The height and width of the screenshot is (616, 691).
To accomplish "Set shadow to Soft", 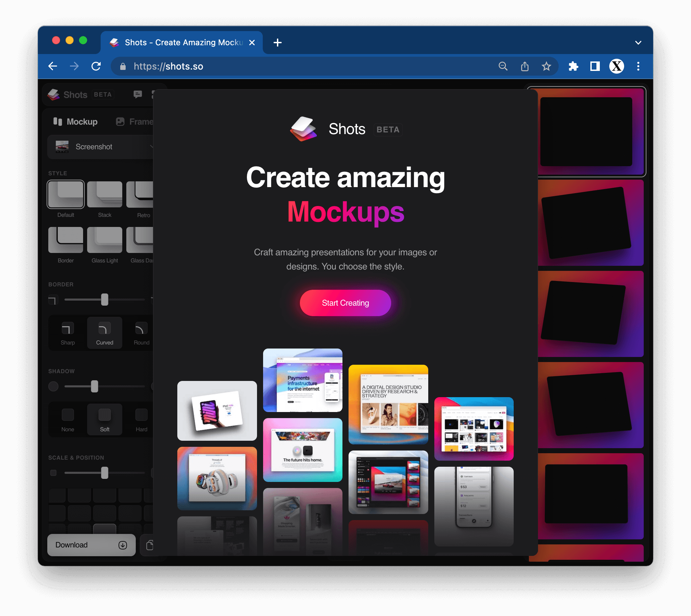I will (105, 420).
